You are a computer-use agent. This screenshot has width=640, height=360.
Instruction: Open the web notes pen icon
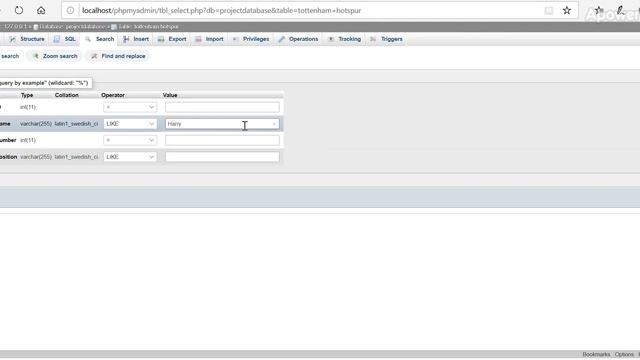620,11
